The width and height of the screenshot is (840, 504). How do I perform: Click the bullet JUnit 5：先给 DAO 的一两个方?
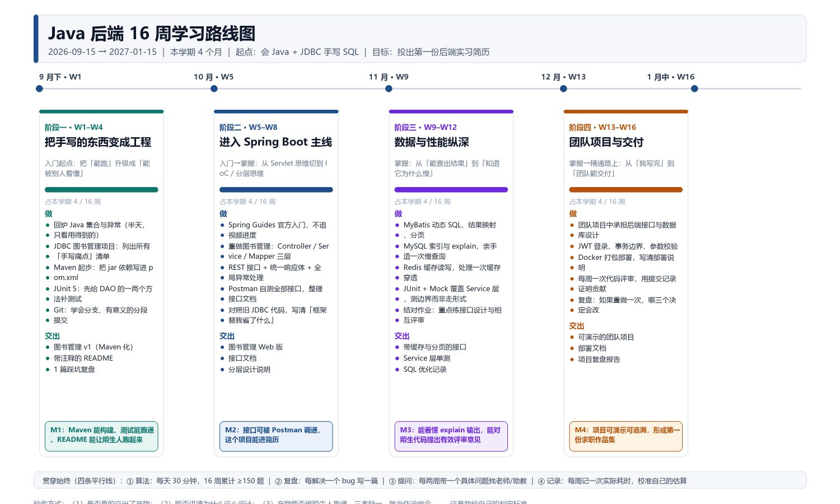[103, 289]
